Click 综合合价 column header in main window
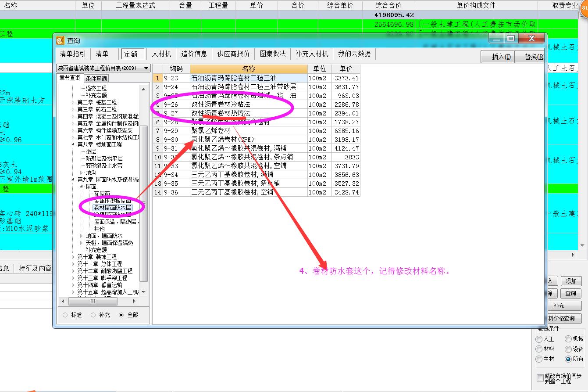This screenshot has width=588, height=392. (x=388, y=5)
